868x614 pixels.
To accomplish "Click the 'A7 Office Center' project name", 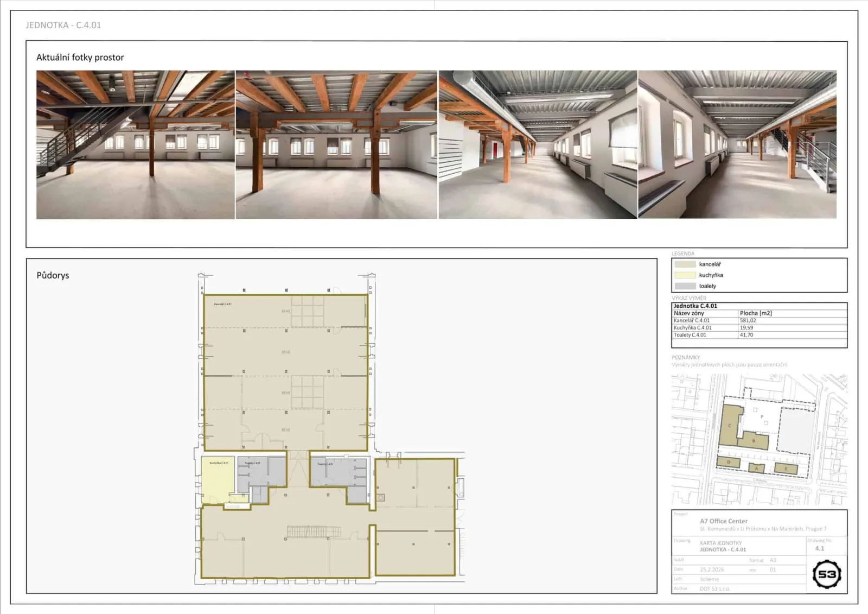I will 724,521.
